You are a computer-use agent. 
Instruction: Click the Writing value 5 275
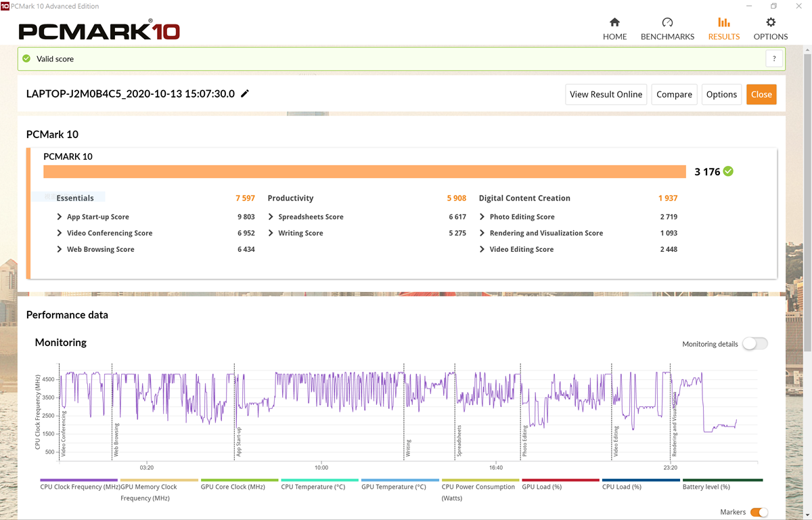[x=457, y=233]
